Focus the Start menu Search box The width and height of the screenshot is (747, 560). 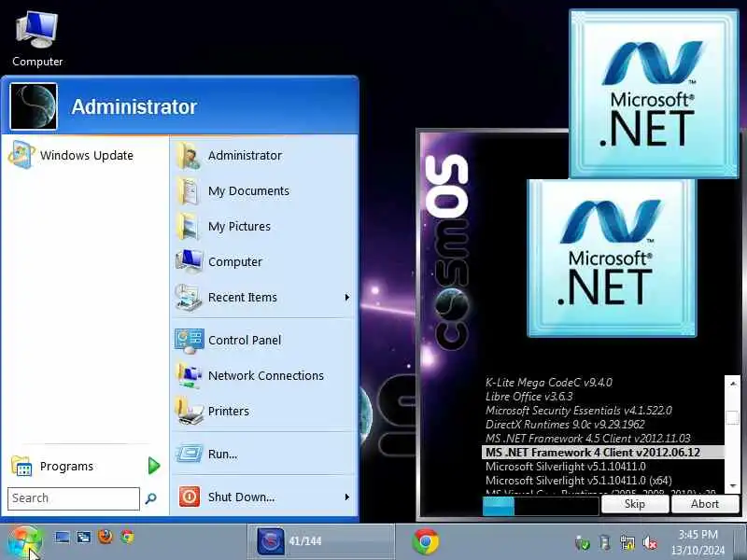(74, 498)
